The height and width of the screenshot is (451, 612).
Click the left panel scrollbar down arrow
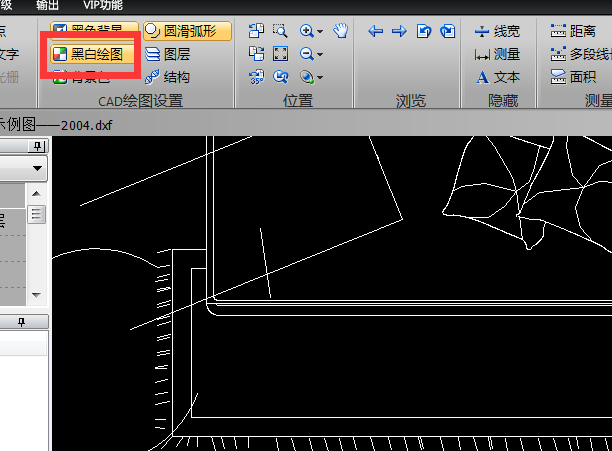[36, 295]
